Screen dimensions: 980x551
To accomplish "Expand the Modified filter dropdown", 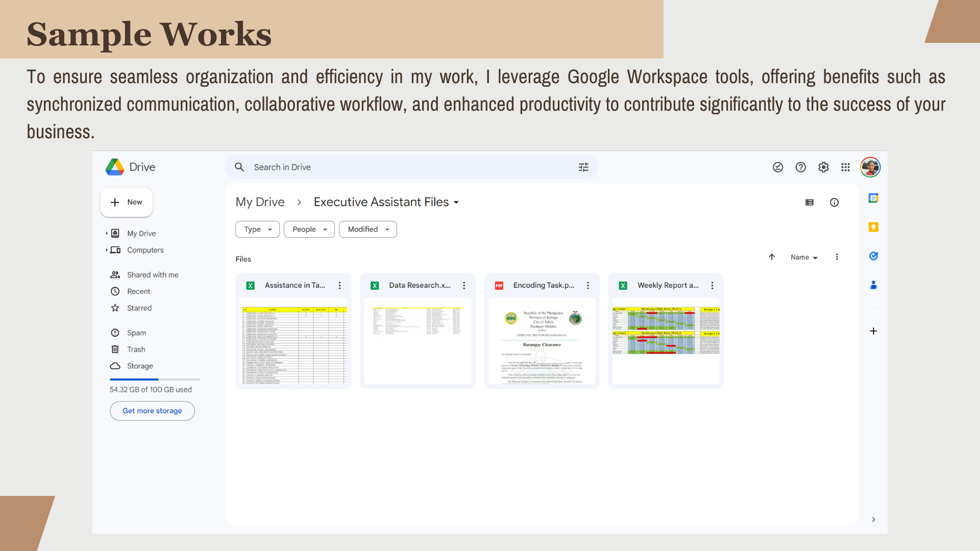I will pyautogui.click(x=367, y=230).
